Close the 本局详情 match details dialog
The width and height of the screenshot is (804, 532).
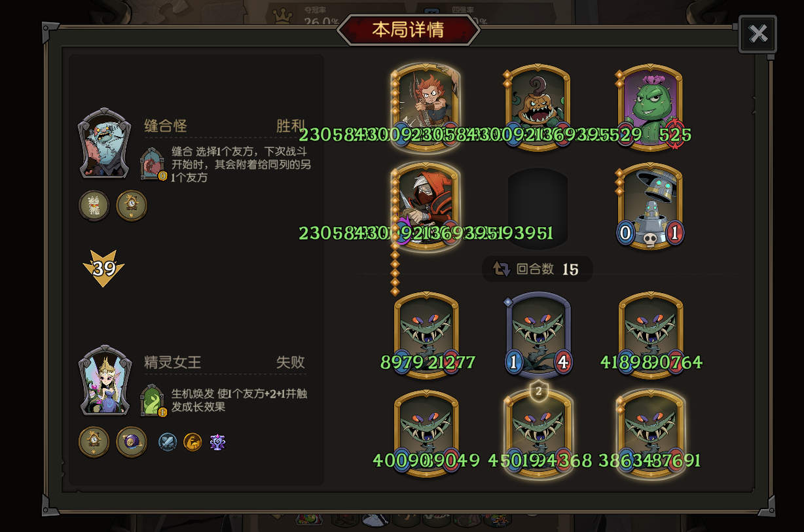point(758,34)
